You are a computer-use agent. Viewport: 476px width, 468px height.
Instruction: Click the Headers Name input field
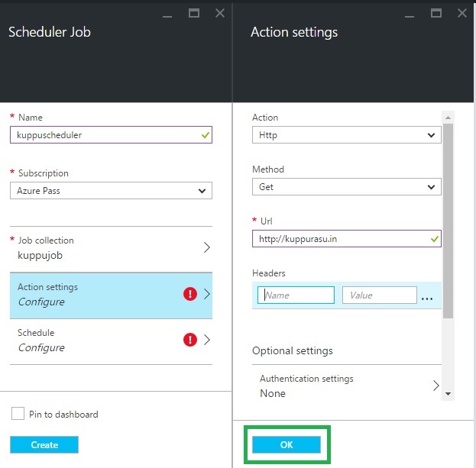pos(296,295)
